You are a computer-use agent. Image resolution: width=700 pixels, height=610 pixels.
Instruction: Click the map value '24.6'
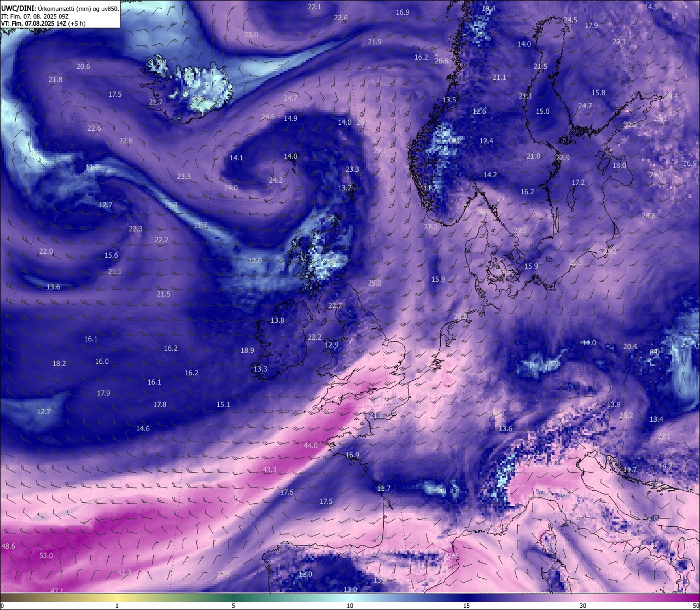pyautogui.click(x=268, y=117)
